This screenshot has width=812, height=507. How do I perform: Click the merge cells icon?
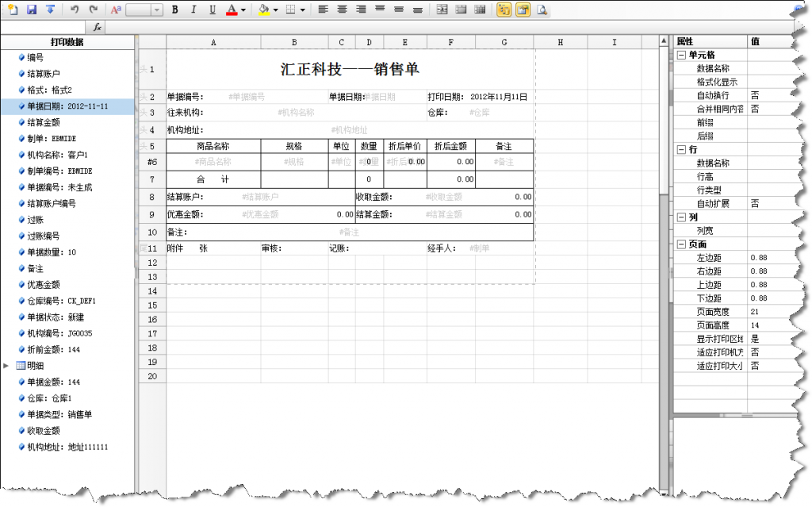point(442,10)
